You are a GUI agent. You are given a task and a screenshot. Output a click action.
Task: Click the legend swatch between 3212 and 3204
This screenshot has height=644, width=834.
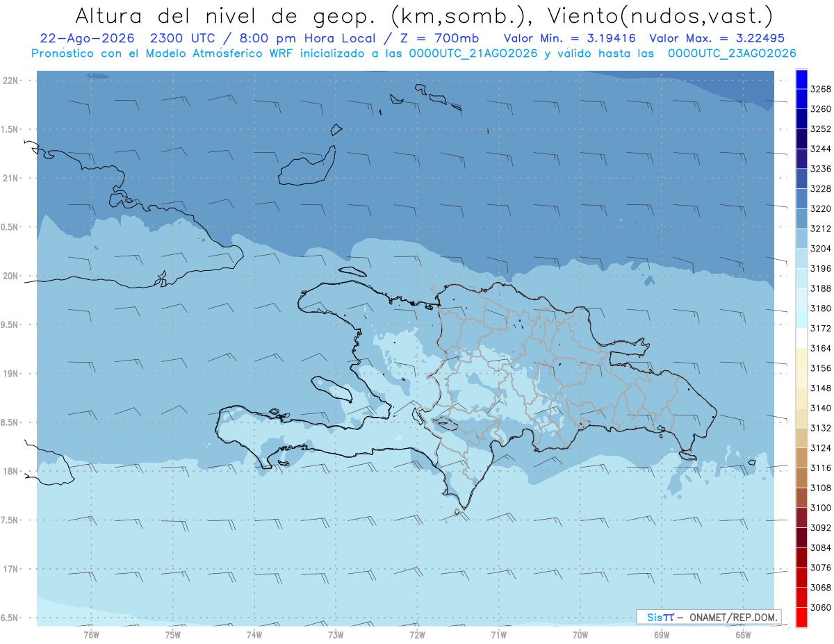(801, 238)
